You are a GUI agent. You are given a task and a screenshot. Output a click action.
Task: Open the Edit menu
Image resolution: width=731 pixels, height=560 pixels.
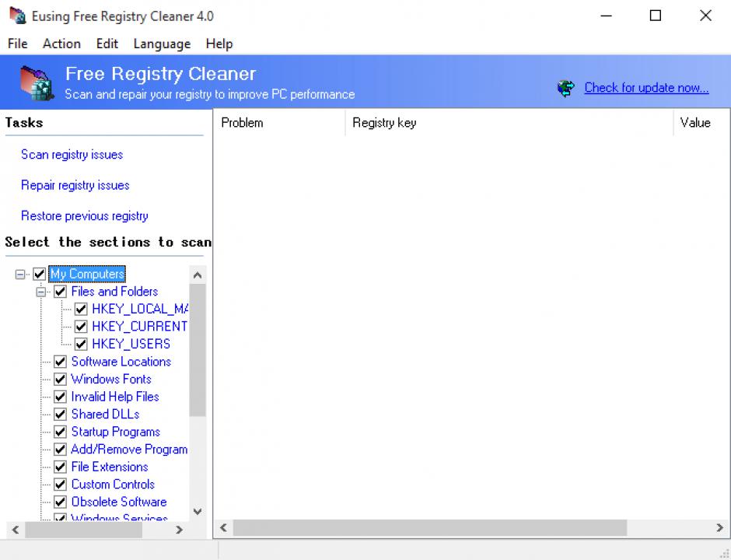(x=107, y=44)
